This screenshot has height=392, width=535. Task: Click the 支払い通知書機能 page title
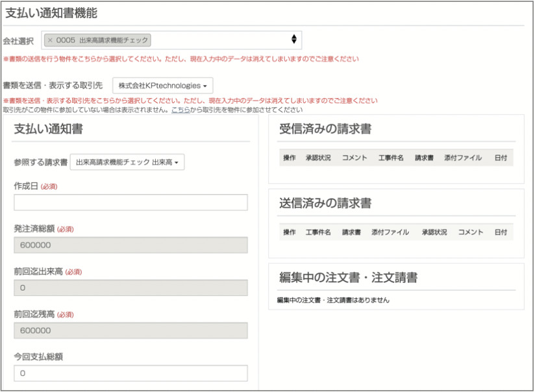(52, 12)
